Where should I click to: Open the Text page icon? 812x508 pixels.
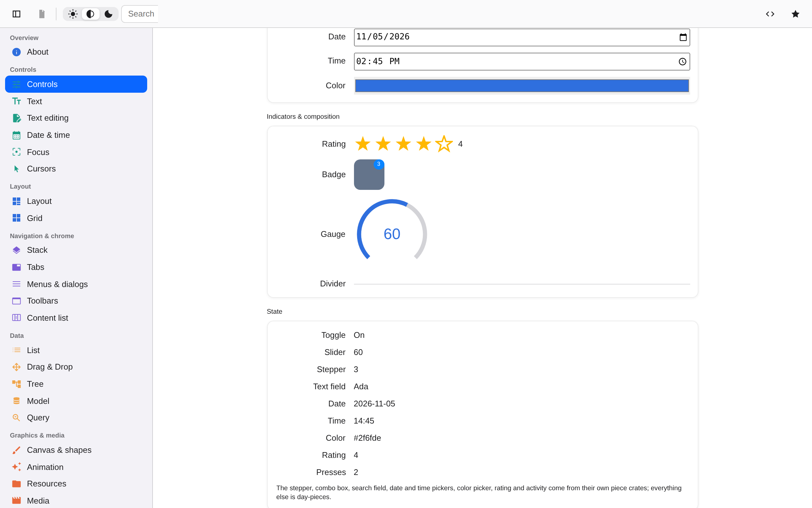pyautogui.click(x=16, y=101)
